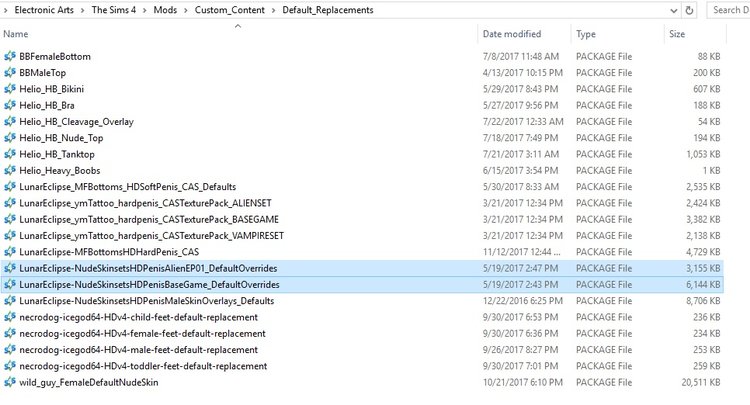
Task: Expand the chevron after Mods
Action: (x=186, y=10)
